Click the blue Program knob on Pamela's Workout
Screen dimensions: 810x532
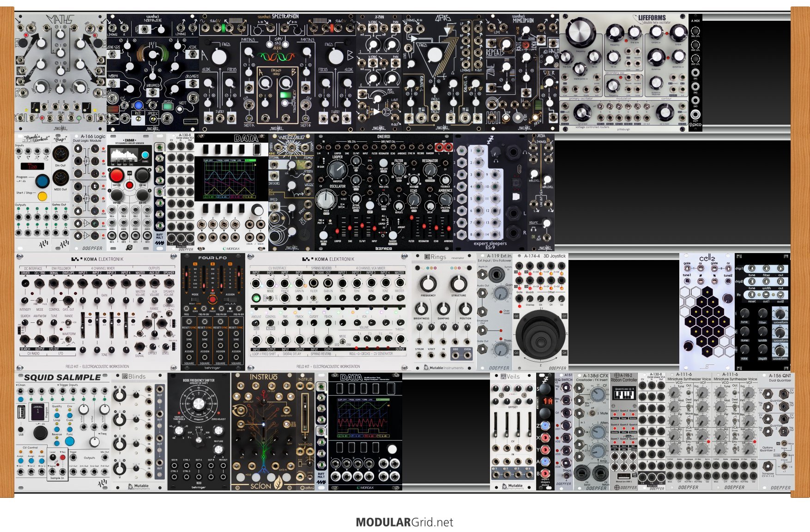pos(42,181)
